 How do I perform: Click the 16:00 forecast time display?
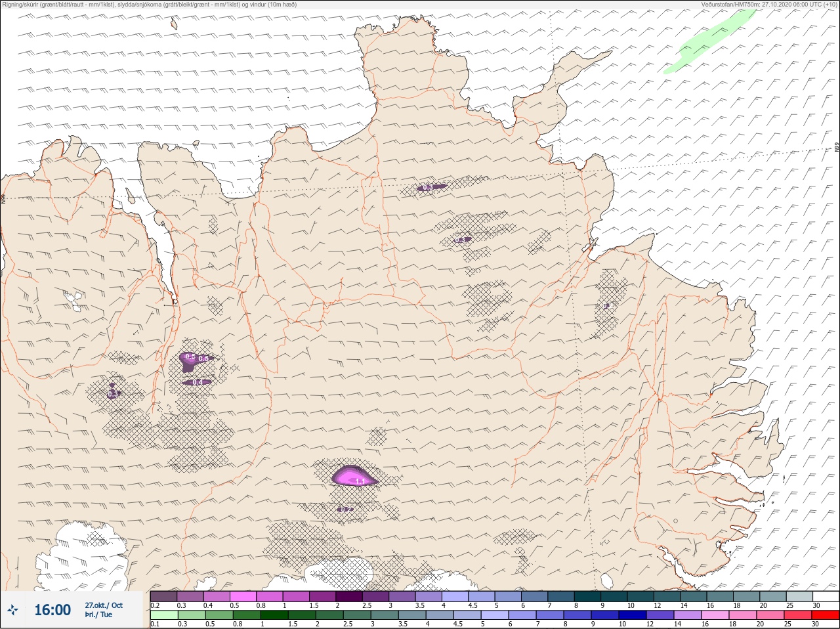coord(52,610)
